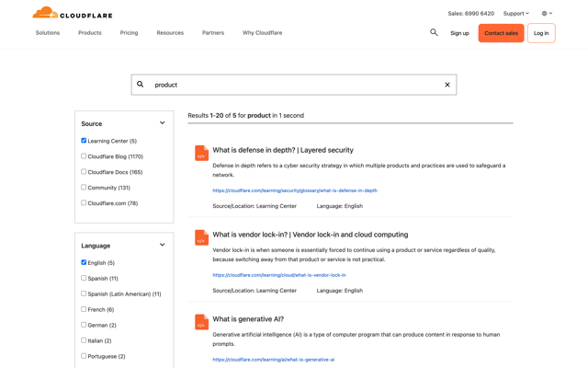Open the Solutions menu
588x368 pixels.
48,33
